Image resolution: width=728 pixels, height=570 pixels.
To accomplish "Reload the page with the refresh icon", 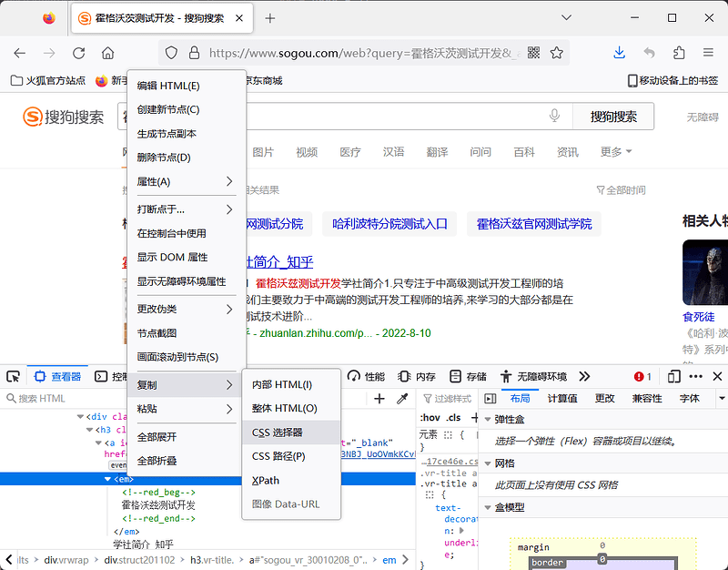I will (x=78, y=53).
